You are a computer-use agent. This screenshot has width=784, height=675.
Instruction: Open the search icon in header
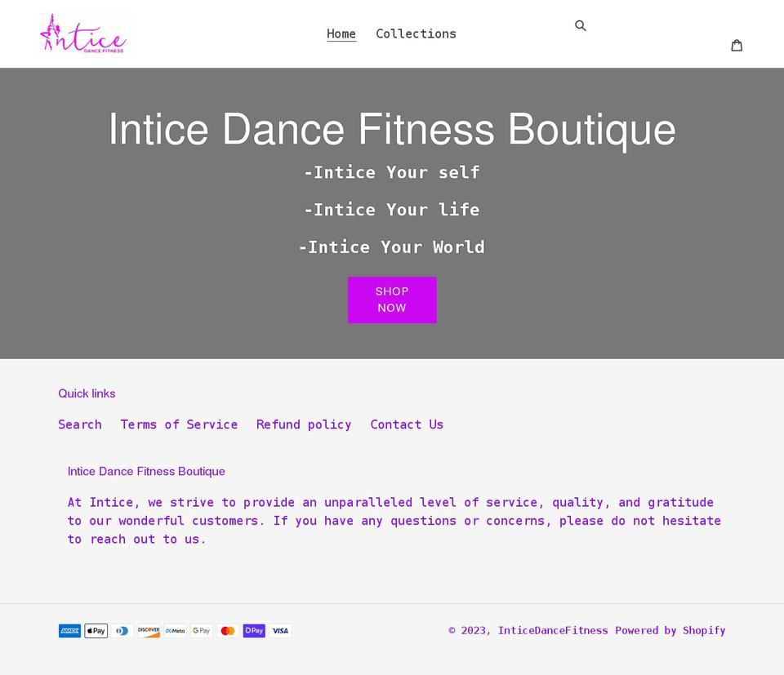581,25
